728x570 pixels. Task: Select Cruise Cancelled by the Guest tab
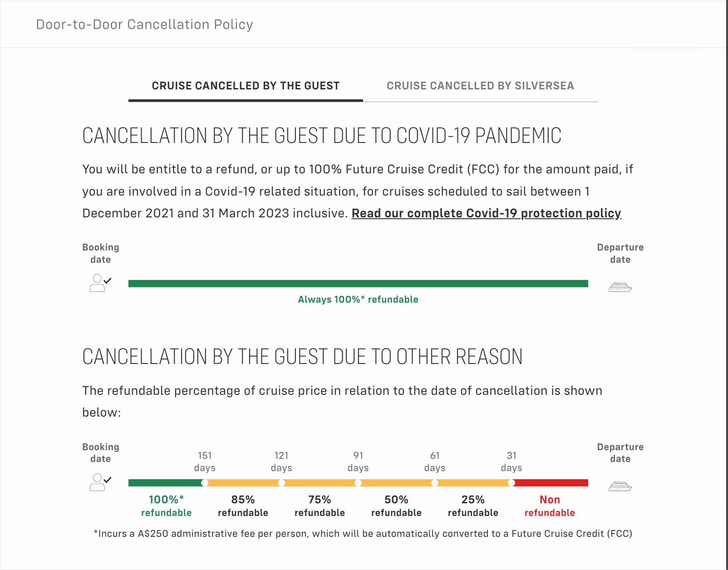coord(246,86)
